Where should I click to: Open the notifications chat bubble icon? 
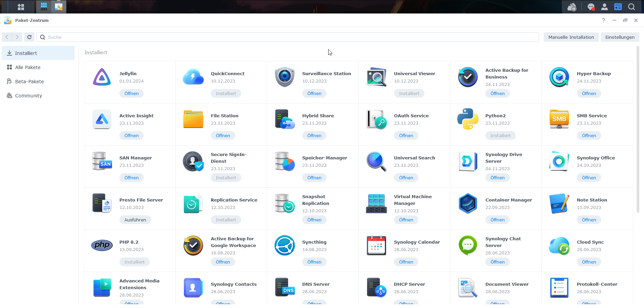click(591, 7)
